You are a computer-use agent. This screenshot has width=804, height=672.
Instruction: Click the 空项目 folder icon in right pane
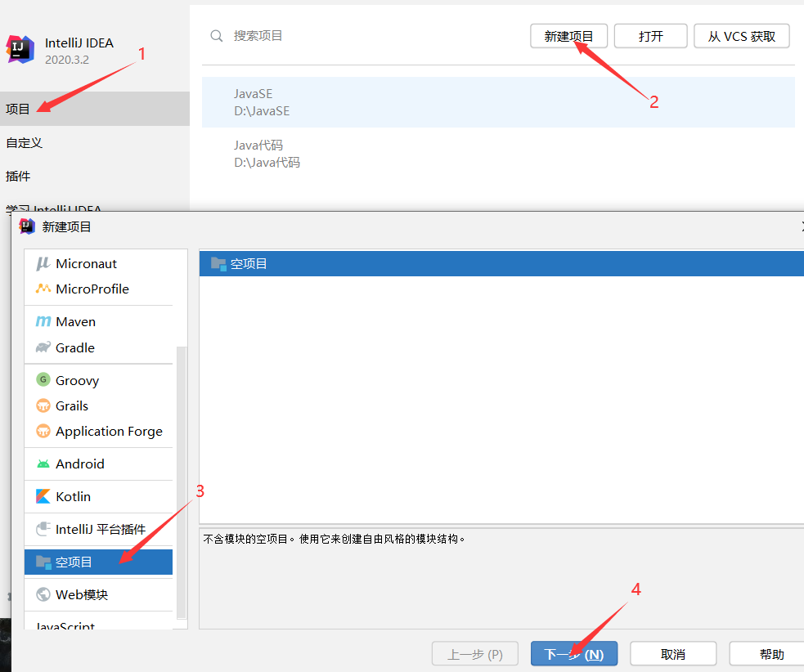(218, 264)
